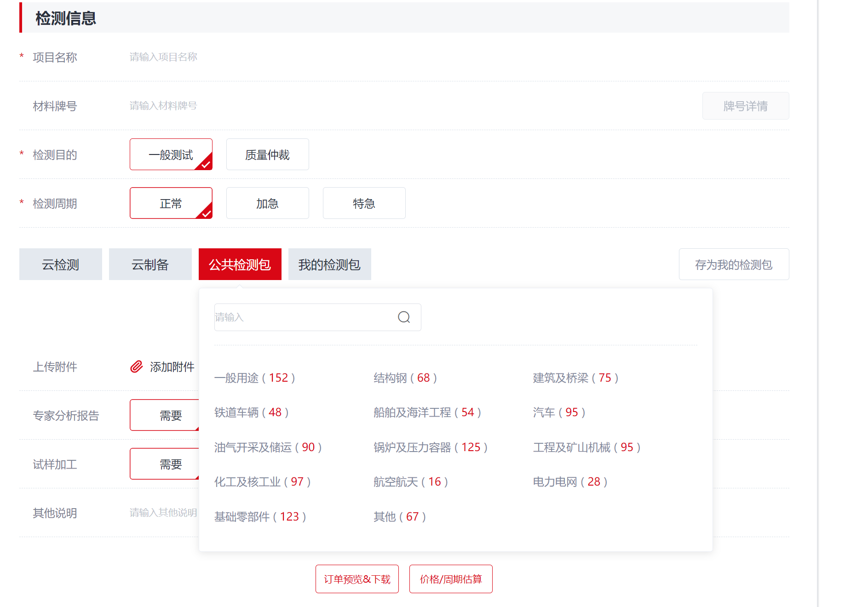Click the paperclip attachment icon
This screenshot has height=607, width=868.
(x=137, y=366)
